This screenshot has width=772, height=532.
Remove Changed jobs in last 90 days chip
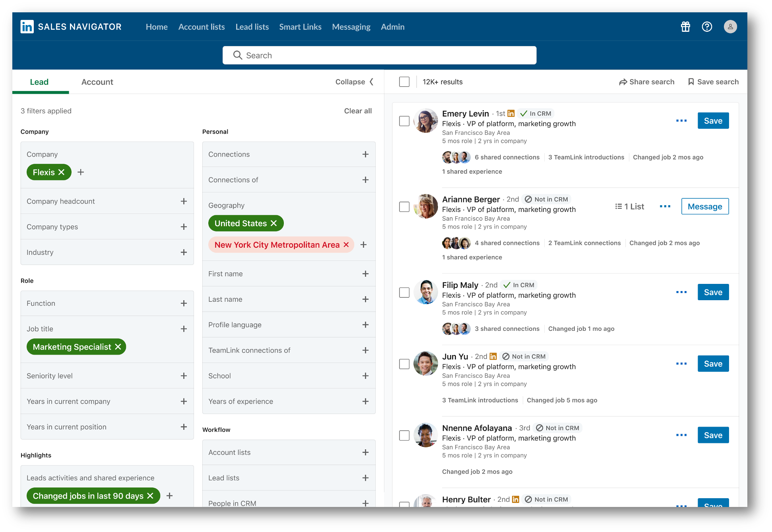pos(150,496)
